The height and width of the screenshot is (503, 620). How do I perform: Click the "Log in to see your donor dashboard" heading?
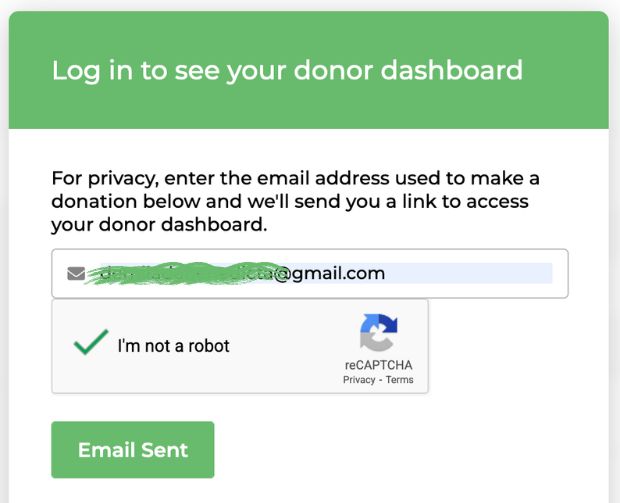pyautogui.click(x=287, y=70)
